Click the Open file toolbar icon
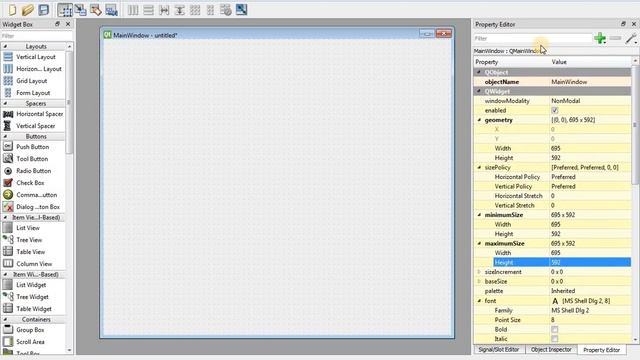The width and height of the screenshot is (640, 360). [28, 9]
